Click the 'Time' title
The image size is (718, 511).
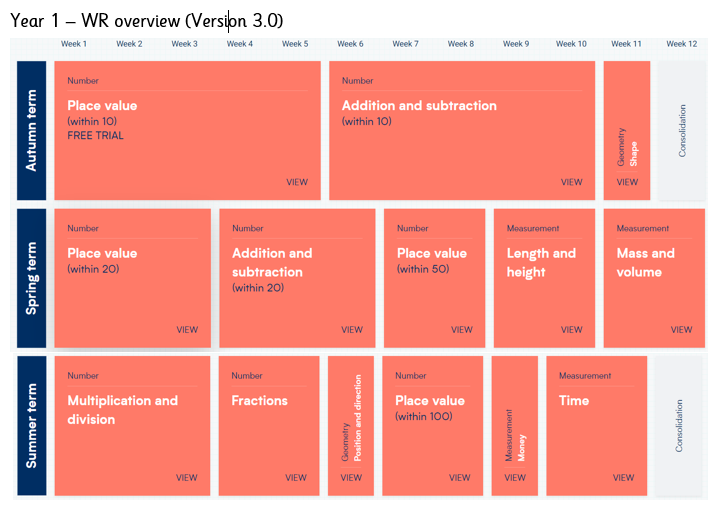point(574,401)
